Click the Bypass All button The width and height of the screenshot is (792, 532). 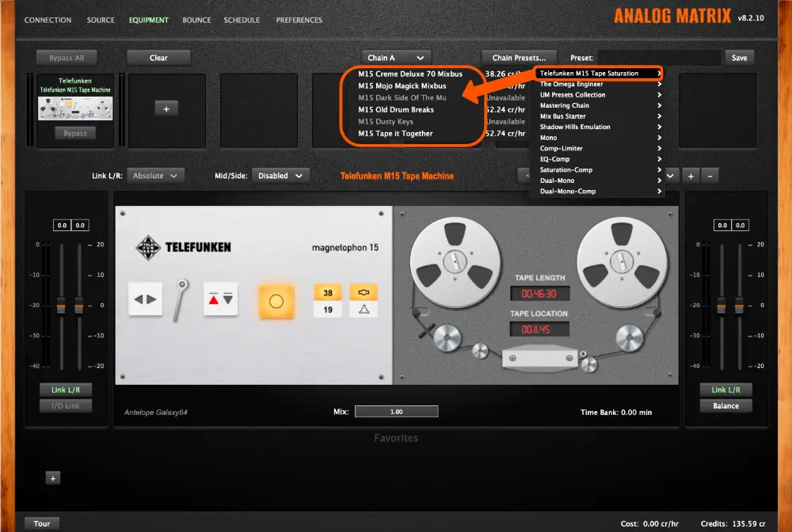tap(67, 58)
